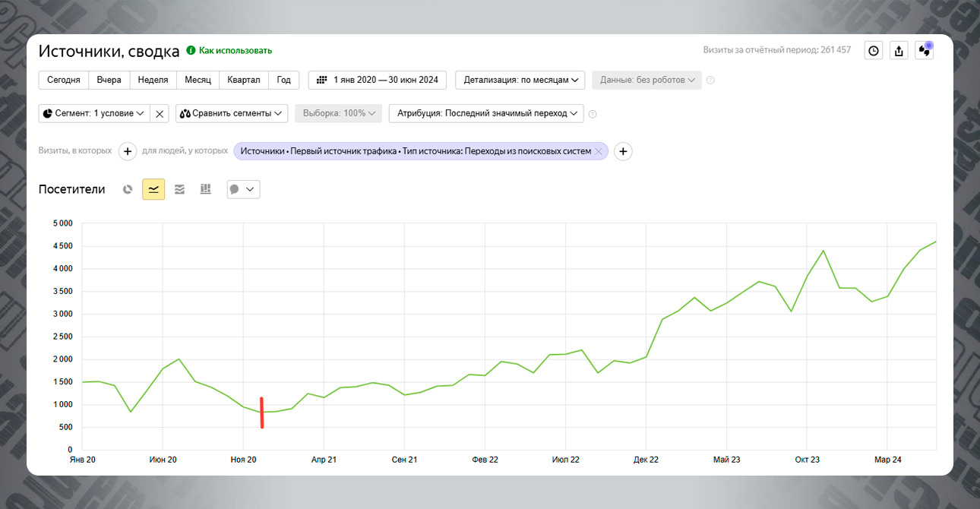
Task: Choose the 'Год' period option
Action: (283, 80)
